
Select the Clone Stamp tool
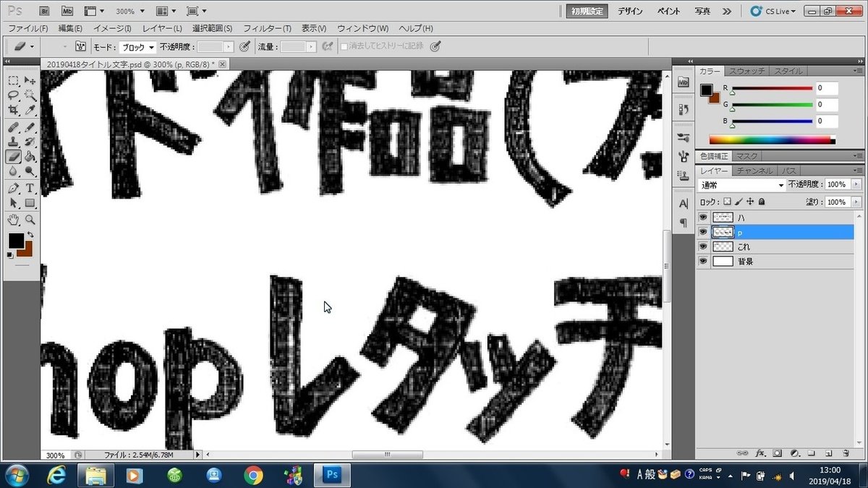tap(14, 142)
